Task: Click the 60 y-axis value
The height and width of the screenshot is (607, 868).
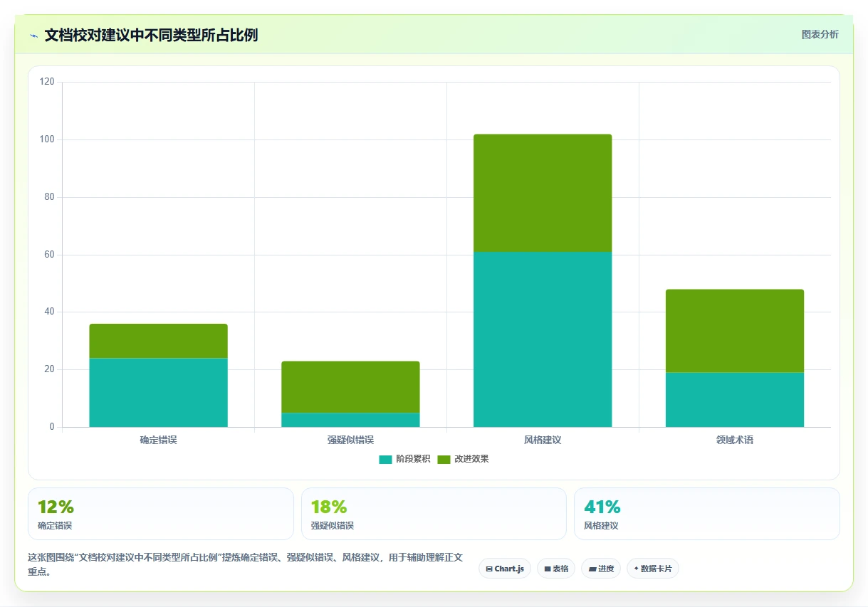Action: pos(49,255)
